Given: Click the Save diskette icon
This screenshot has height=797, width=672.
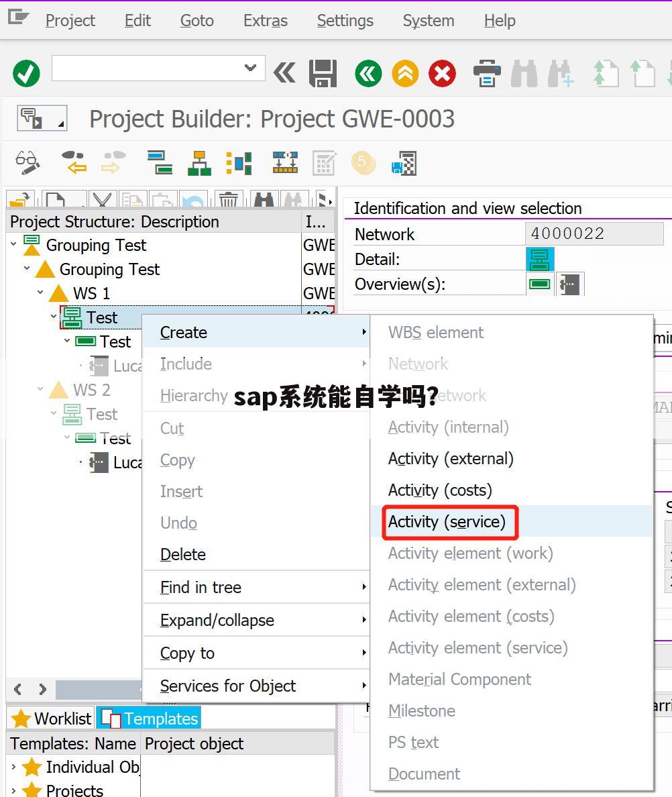Looking at the screenshot, I should pos(322,74).
